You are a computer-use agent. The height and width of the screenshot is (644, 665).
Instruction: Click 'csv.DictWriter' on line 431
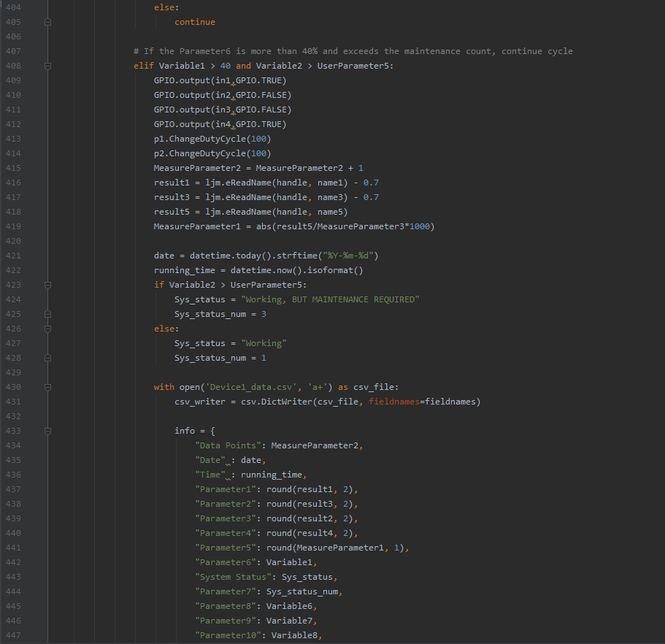(x=276, y=402)
